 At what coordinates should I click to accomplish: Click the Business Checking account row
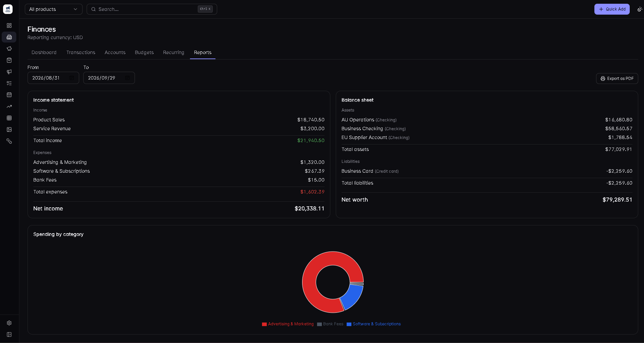pyautogui.click(x=487, y=128)
